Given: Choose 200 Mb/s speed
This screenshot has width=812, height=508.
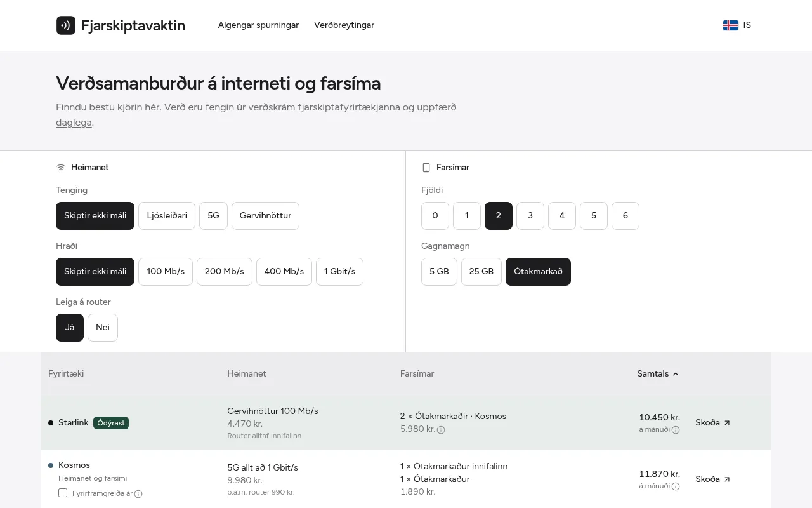Looking at the screenshot, I should point(225,272).
